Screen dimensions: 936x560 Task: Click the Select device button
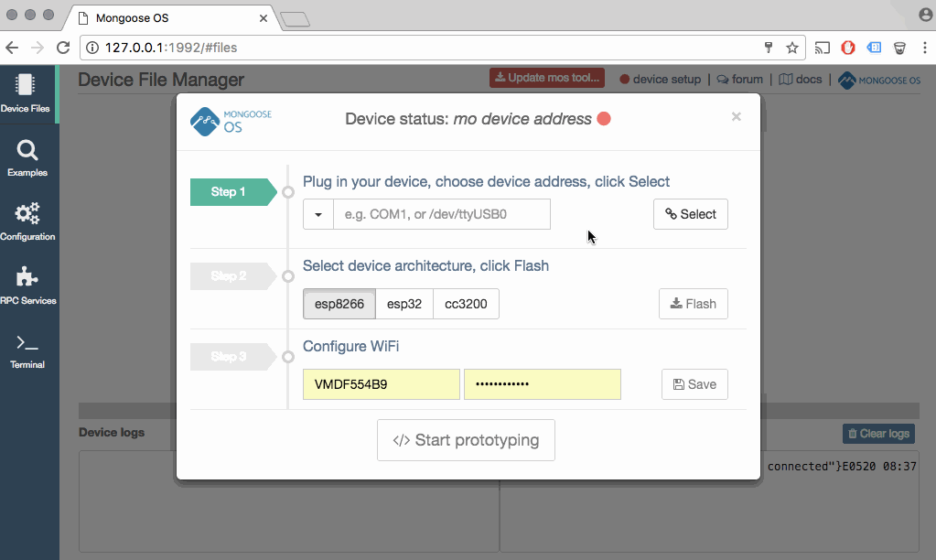tap(691, 214)
